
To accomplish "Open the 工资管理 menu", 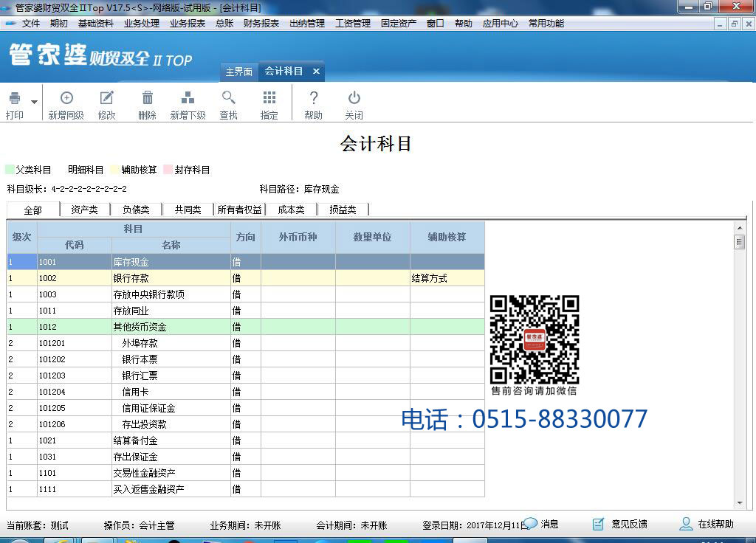I will 353,23.
